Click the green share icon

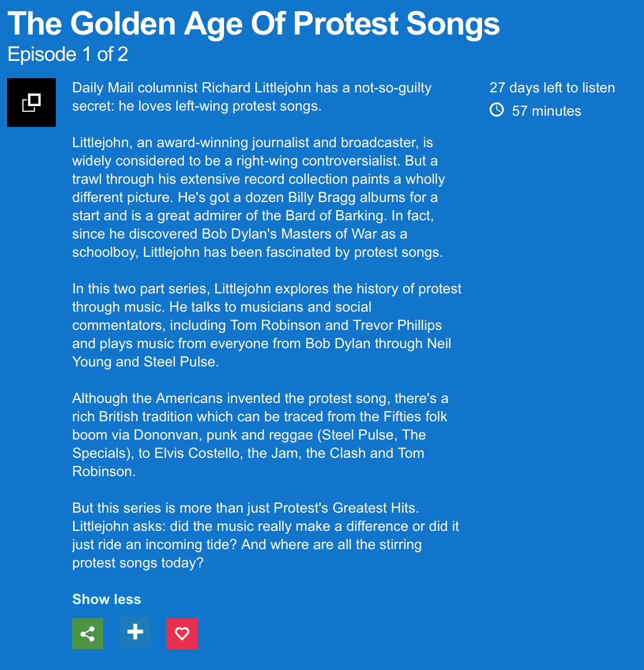(x=87, y=633)
